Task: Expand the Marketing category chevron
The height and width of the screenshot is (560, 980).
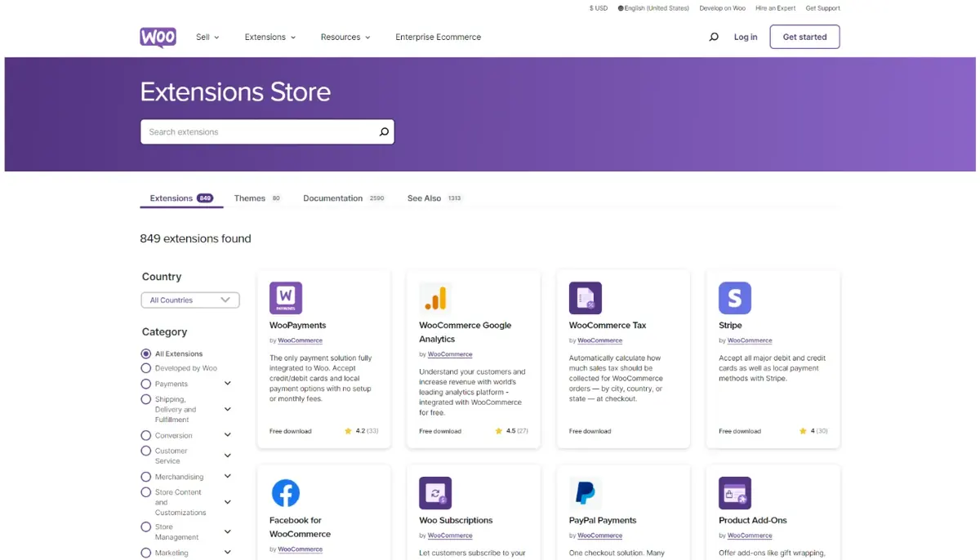Action: [228, 553]
